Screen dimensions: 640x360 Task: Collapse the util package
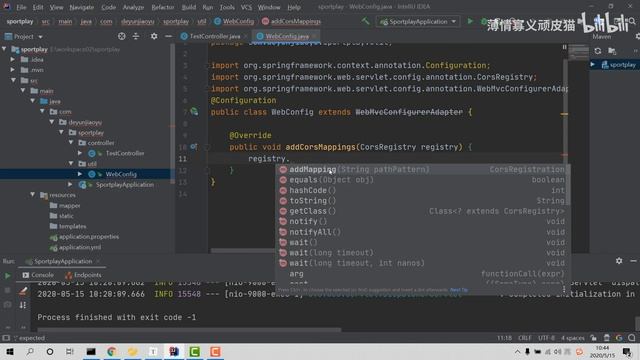point(71,164)
